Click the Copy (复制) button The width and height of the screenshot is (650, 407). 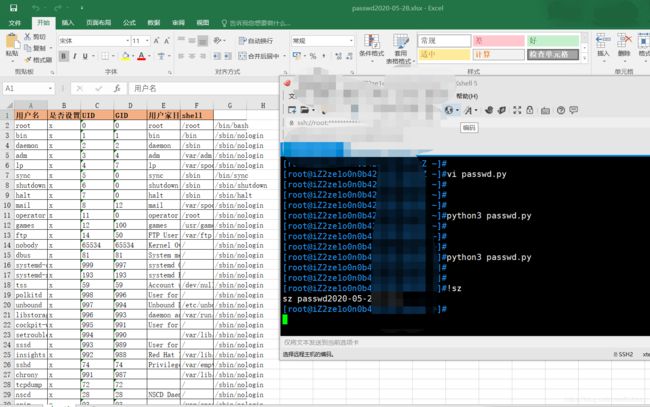[36, 48]
